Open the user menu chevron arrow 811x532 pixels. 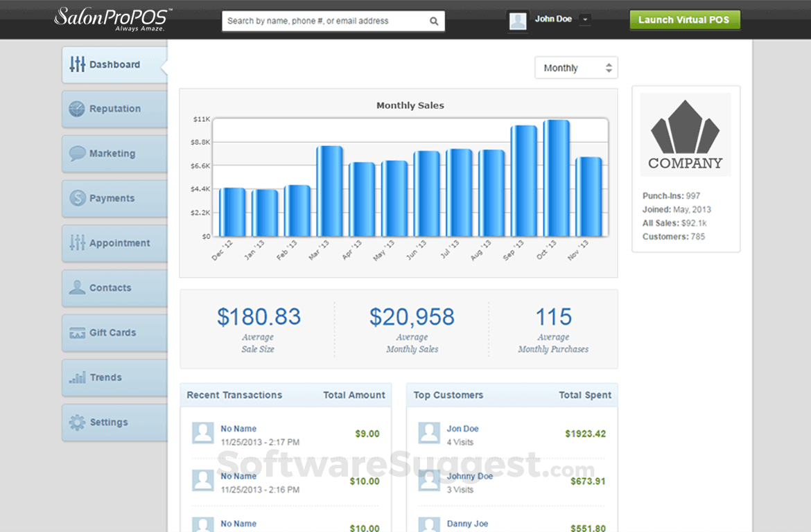pyautogui.click(x=584, y=19)
